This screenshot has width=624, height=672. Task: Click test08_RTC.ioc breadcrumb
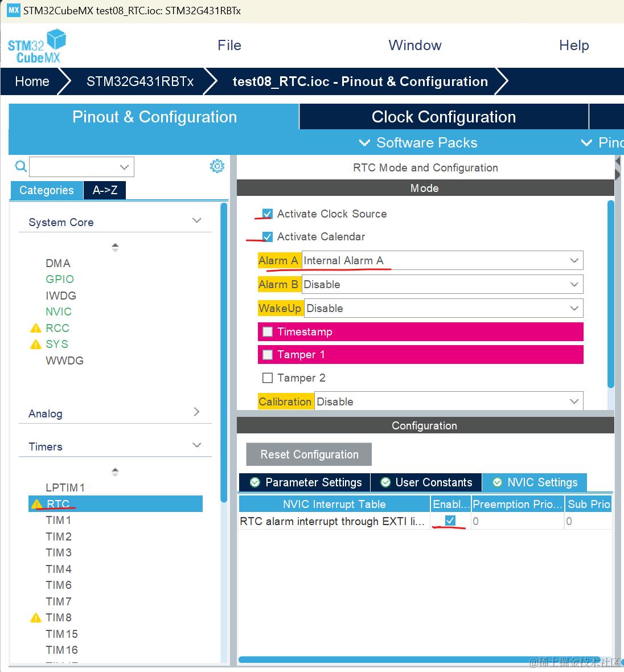pos(360,81)
